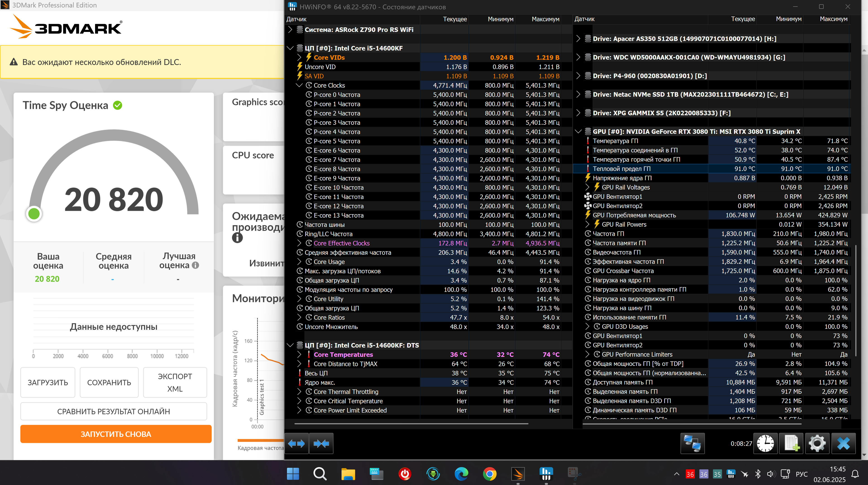Collapse the GPU [#0] RTX 3080 Ti section
868x485 pixels.
pos(578,132)
